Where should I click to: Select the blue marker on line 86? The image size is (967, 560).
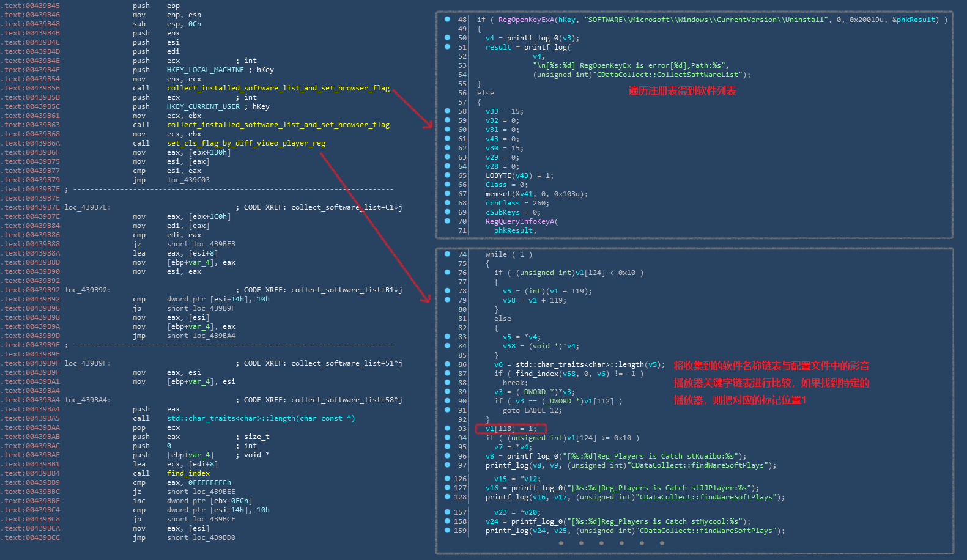pos(447,364)
